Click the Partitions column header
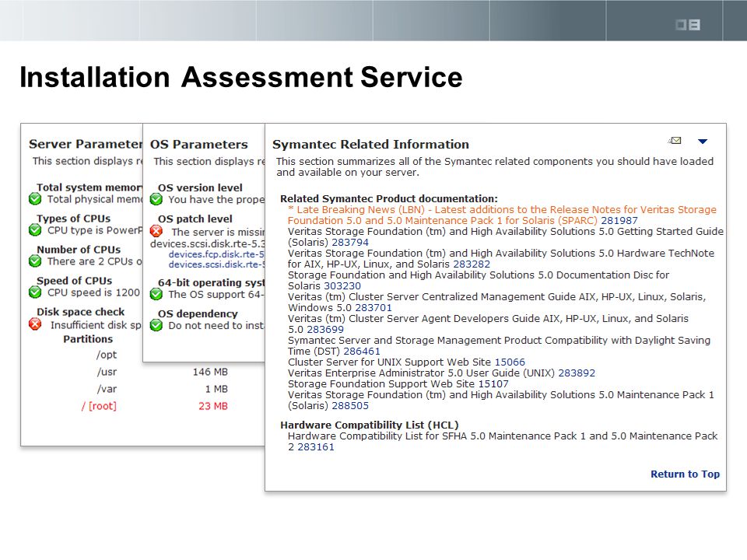The image size is (747, 560). point(88,339)
